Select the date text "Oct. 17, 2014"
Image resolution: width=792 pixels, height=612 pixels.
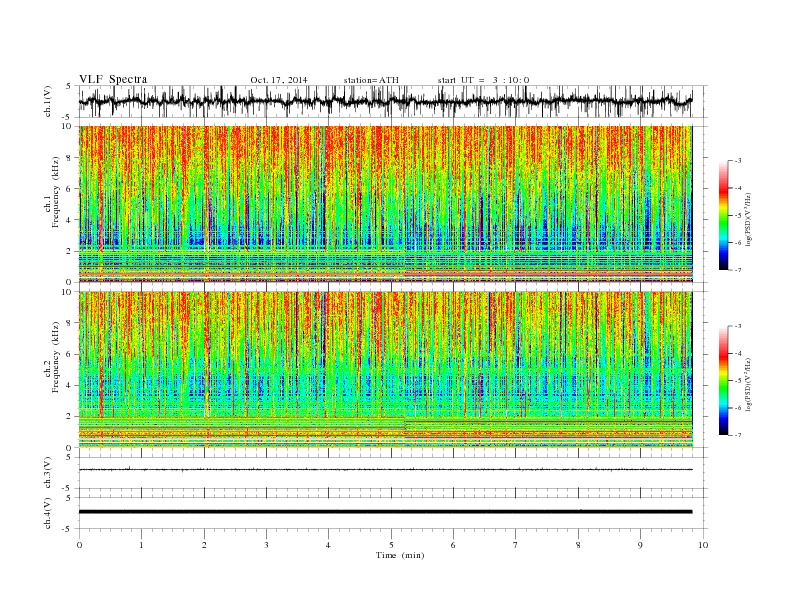279,80
